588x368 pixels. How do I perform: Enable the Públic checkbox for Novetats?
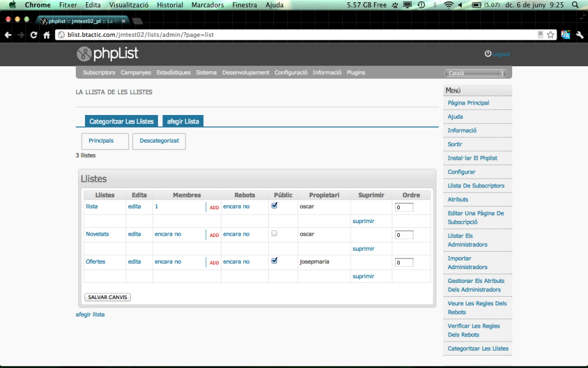(x=274, y=233)
